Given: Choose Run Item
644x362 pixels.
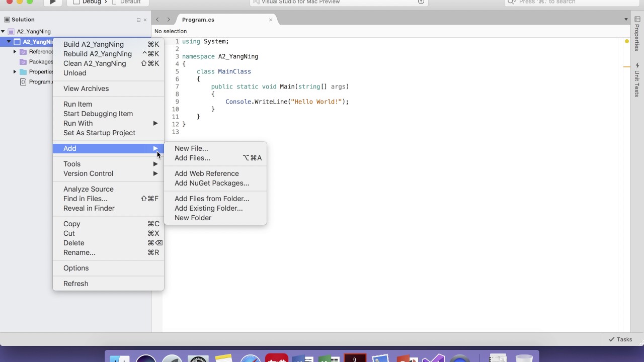Looking at the screenshot, I should pyautogui.click(x=108, y=104).
